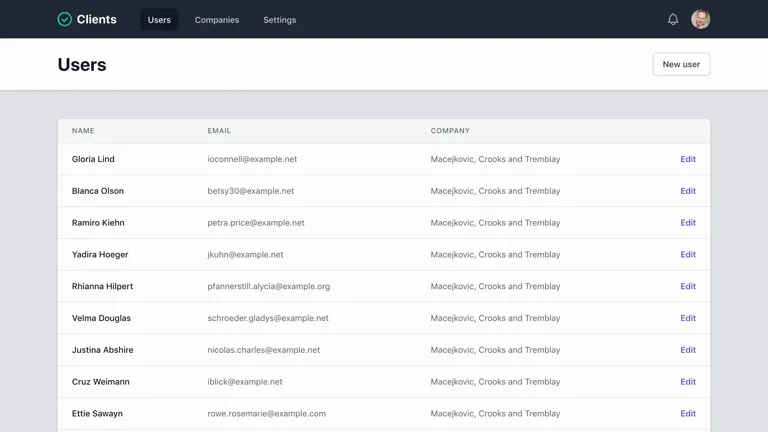Click Edit next to Ettie Sawayn
The image size is (768, 432).
[x=688, y=414]
